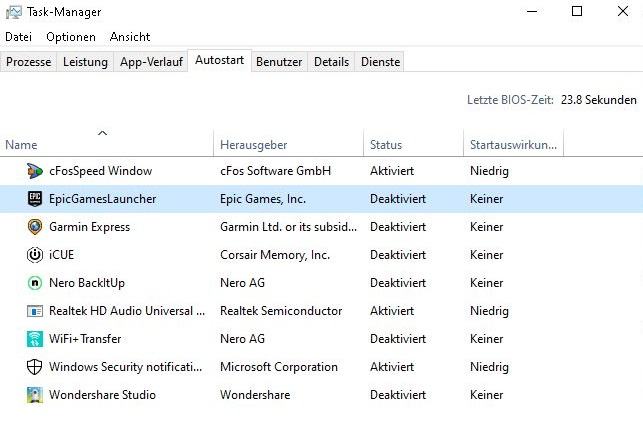Switch to the Leistung tab

(x=85, y=62)
